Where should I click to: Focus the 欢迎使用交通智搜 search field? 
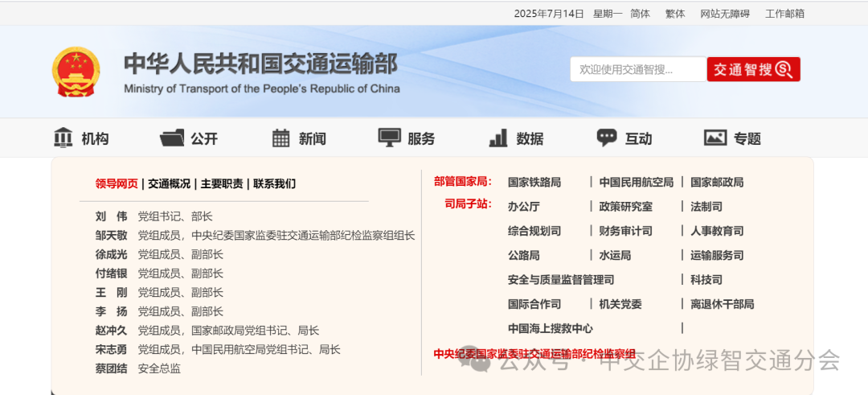(637, 69)
